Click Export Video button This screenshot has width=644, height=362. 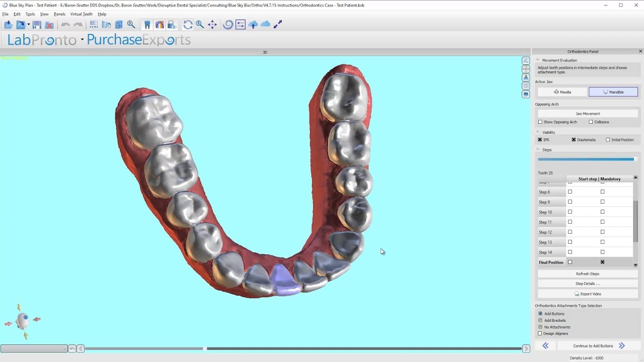click(588, 294)
